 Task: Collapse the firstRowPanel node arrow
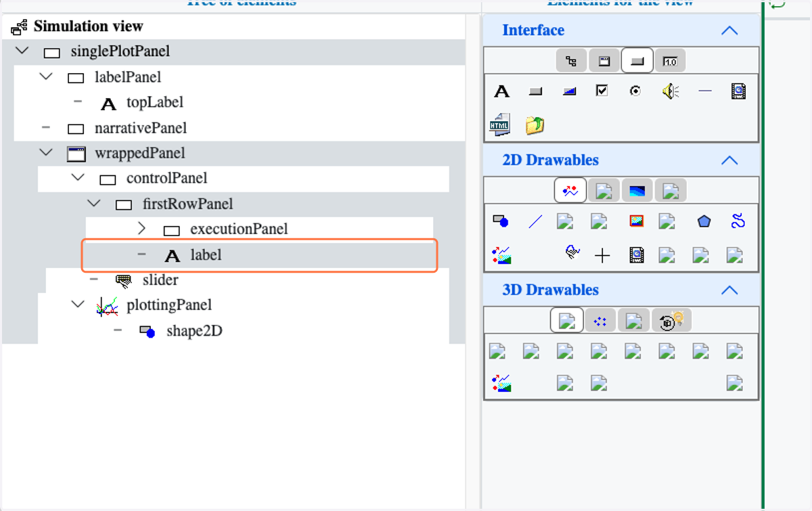tap(94, 204)
